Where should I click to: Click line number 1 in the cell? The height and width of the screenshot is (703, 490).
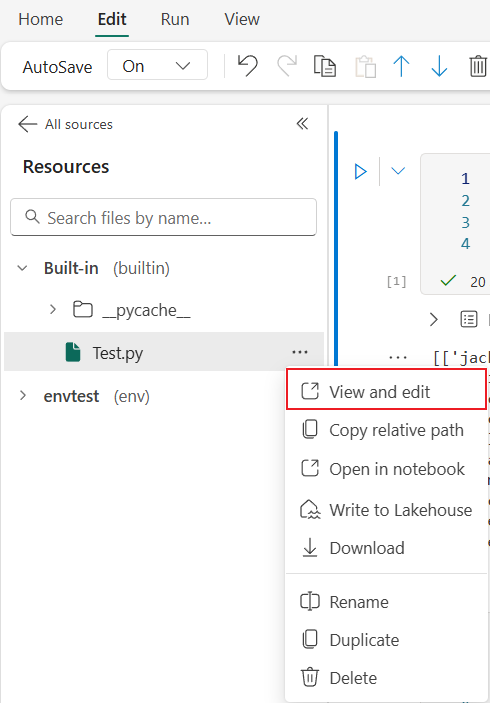click(x=465, y=178)
